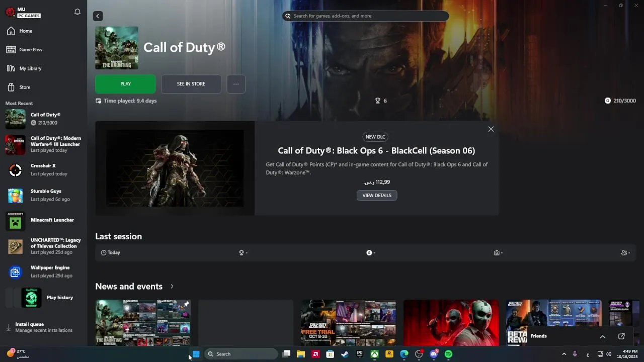The width and height of the screenshot is (644, 362).
Task: Click the PLAY button for Call of Duty
Action: click(x=125, y=84)
